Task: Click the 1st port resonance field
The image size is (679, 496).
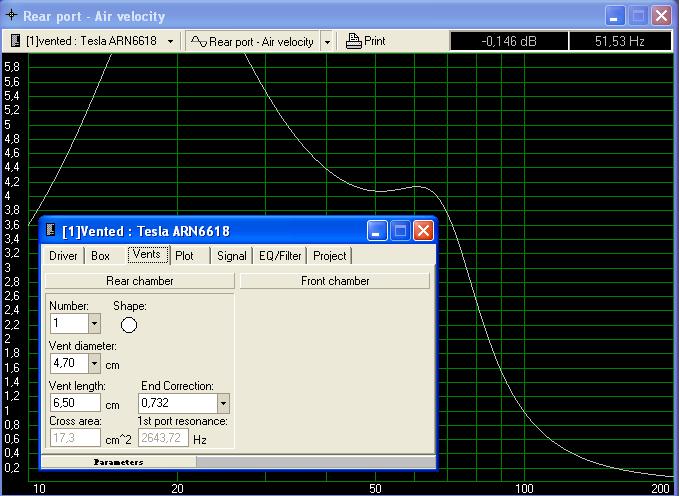Action: [163, 438]
